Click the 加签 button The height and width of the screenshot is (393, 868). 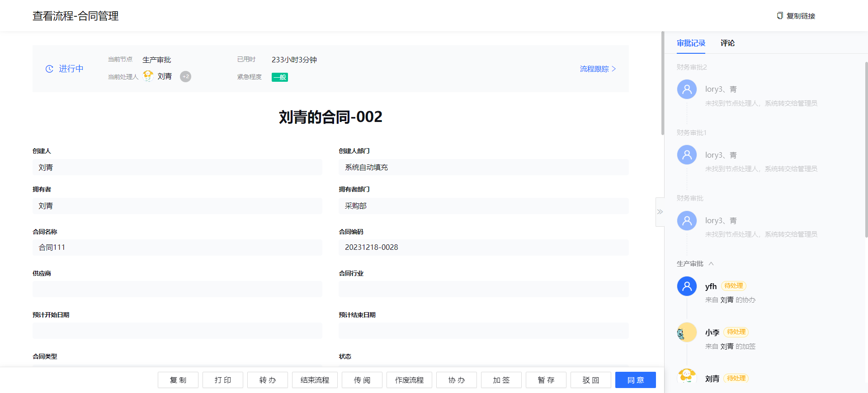pos(501,380)
